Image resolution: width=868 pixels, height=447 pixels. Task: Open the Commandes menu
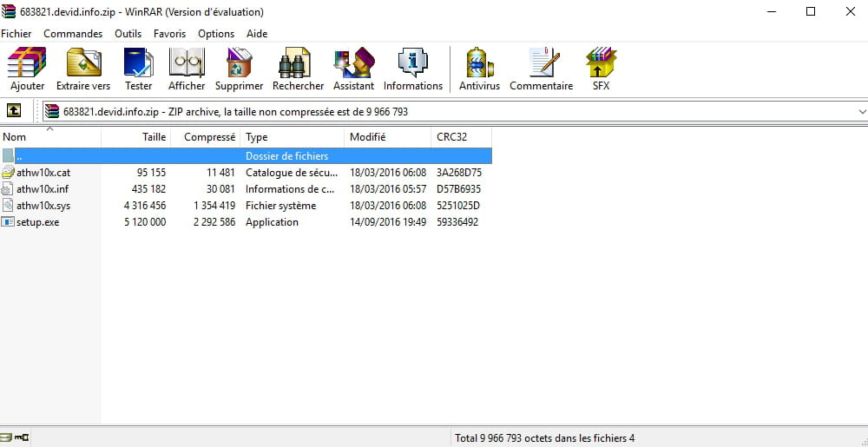73,34
